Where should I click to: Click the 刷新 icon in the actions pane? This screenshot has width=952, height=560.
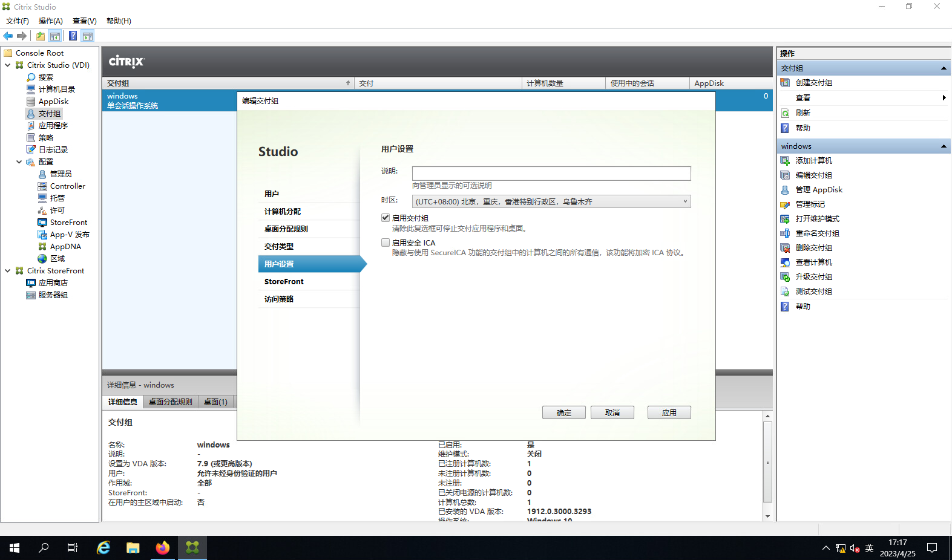click(785, 113)
